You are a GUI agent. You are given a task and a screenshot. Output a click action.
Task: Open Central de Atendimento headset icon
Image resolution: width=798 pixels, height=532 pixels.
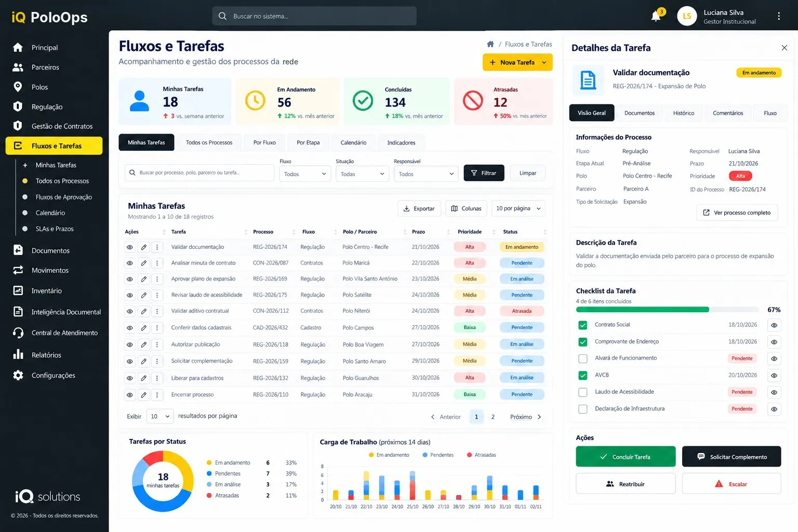[18, 332]
